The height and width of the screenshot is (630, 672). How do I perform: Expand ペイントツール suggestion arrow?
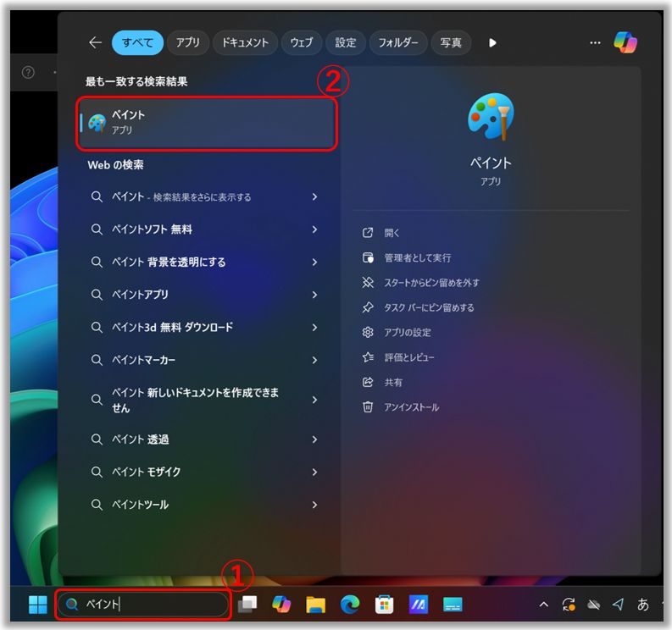[x=314, y=505]
